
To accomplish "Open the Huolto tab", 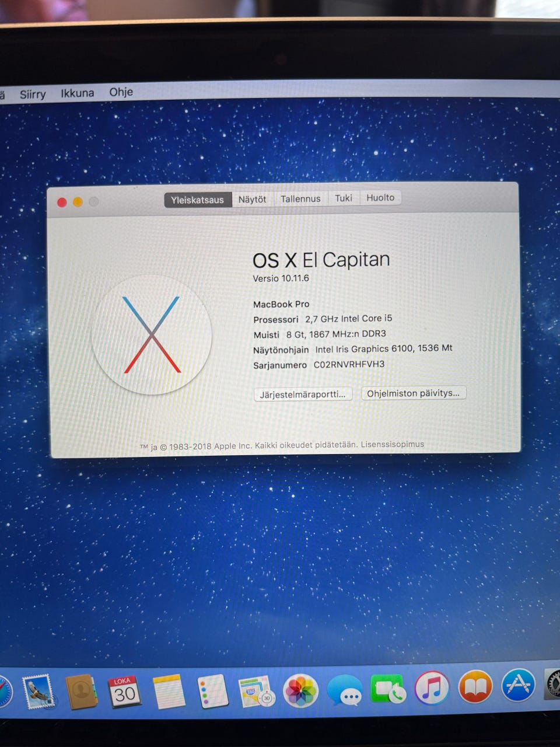I will (380, 198).
